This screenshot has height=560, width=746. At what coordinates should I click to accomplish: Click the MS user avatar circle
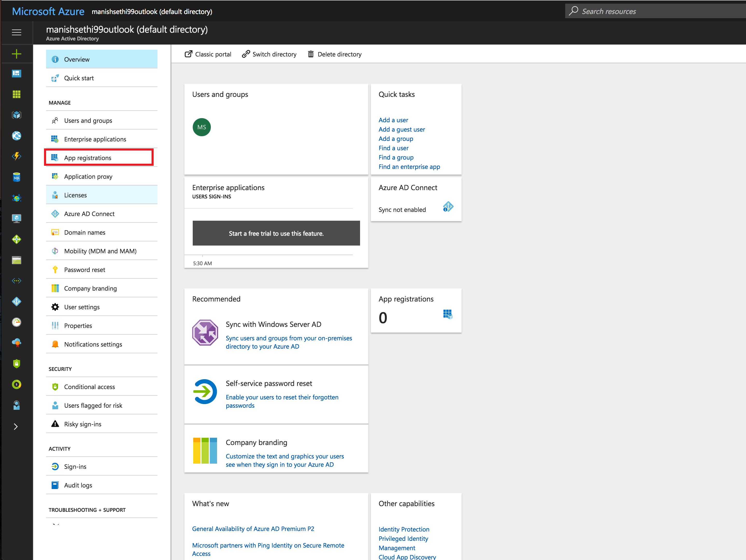202,127
